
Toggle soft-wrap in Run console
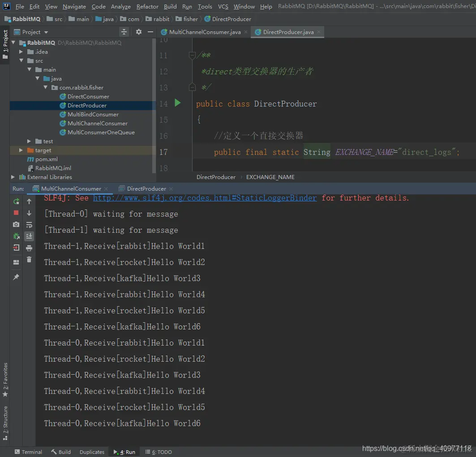[x=29, y=225]
